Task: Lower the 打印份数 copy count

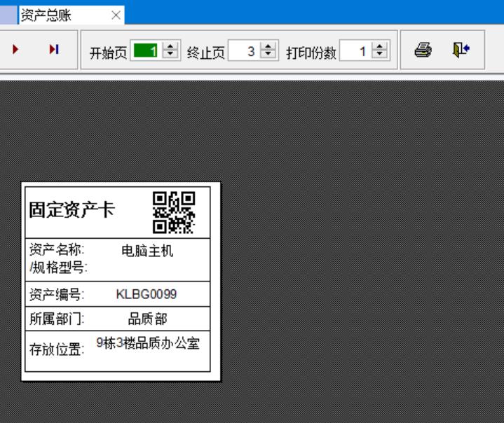Action: [x=379, y=55]
